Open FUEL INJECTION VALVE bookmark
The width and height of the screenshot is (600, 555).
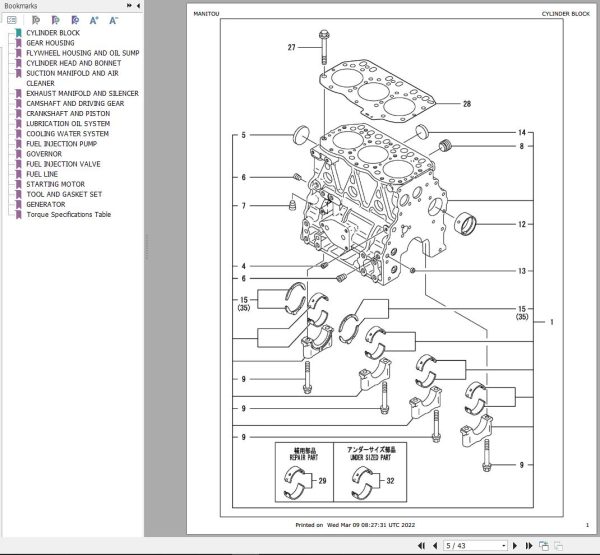(x=63, y=164)
